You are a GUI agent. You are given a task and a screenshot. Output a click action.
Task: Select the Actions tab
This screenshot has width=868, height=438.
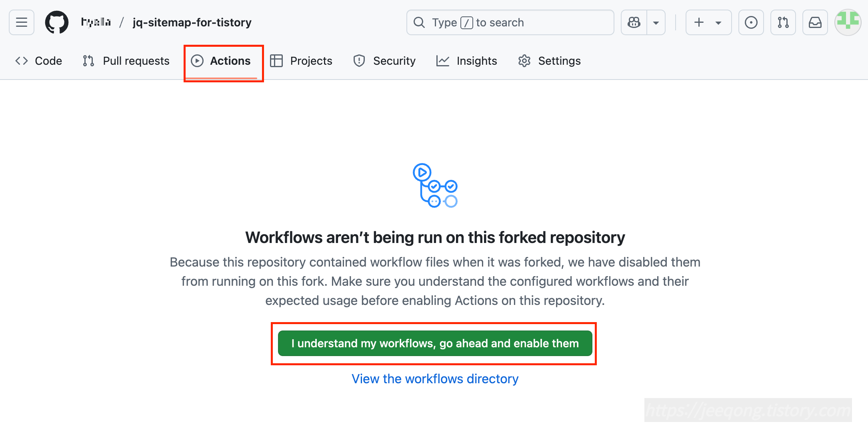221,61
